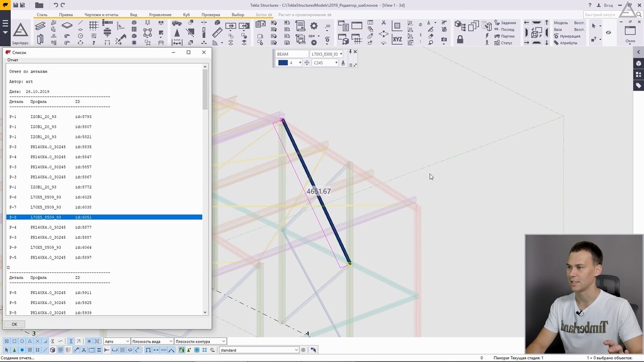Open the XYZ work plane tool
Image resolution: width=644 pixels, height=362 pixels.
[397, 40]
